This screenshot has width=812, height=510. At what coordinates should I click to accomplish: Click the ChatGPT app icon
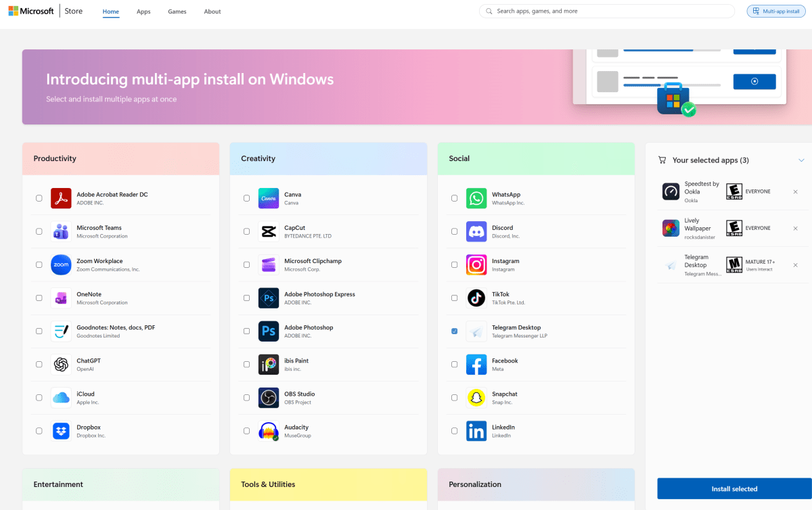point(61,364)
